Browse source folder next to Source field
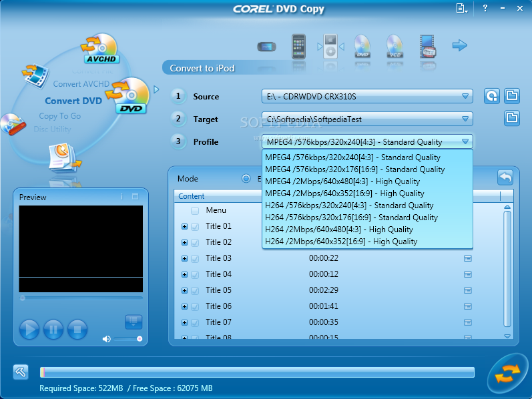Image resolution: width=532 pixels, height=399 pixels. pyautogui.click(x=512, y=96)
